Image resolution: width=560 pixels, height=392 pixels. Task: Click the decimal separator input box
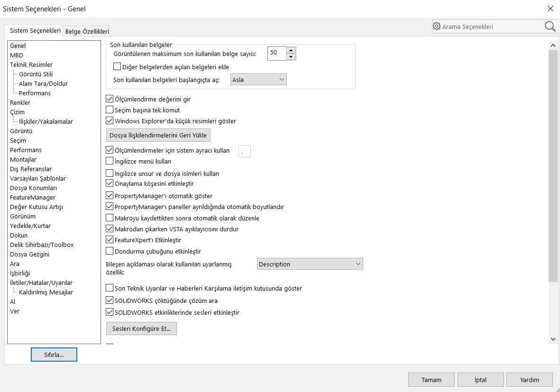point(245,151)
